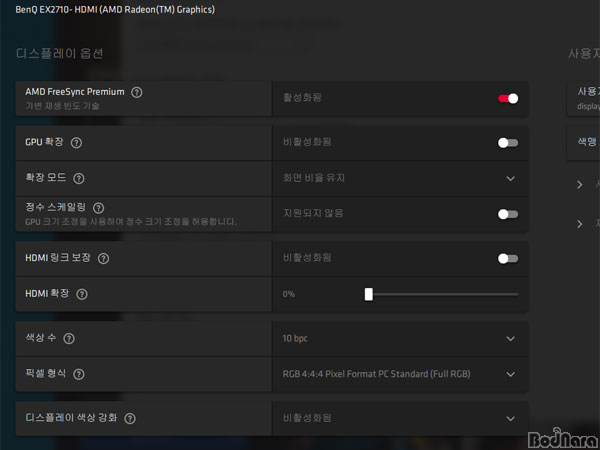Enable the HDMI 링크 보장 toggle
Image resolution: width=600 pixels, height=450 pixels.
click(508, 259)
